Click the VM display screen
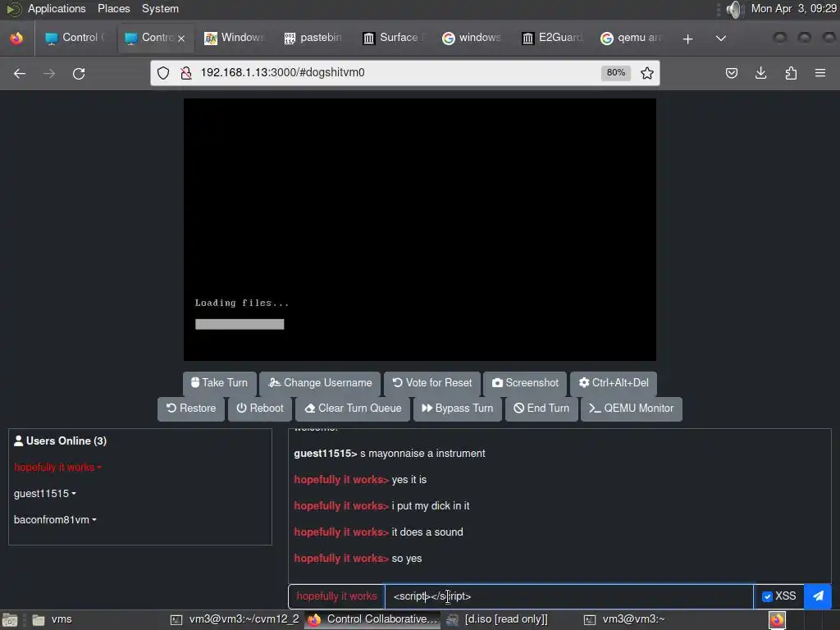This screenshot has height=630, width=840. tap(420, 230)
